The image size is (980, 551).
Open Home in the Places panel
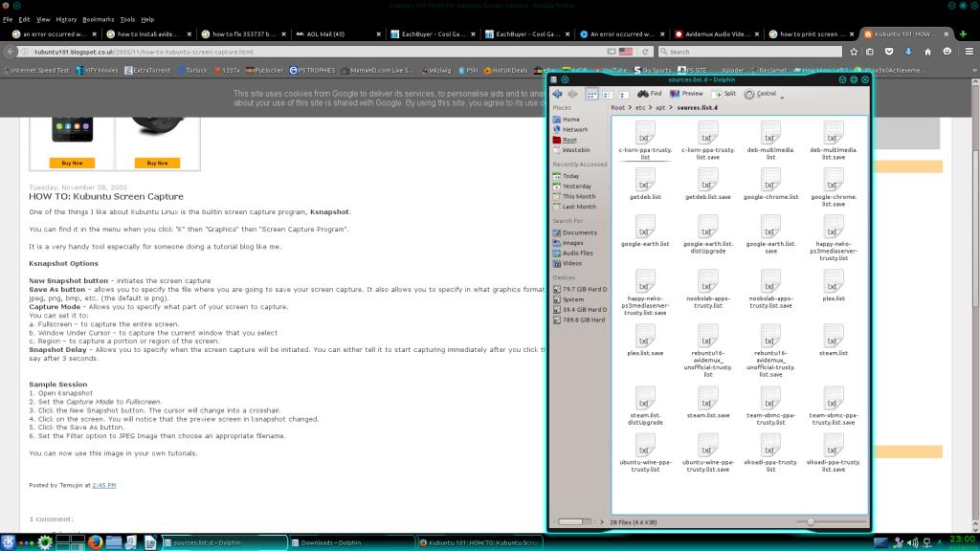pos(570,120)
